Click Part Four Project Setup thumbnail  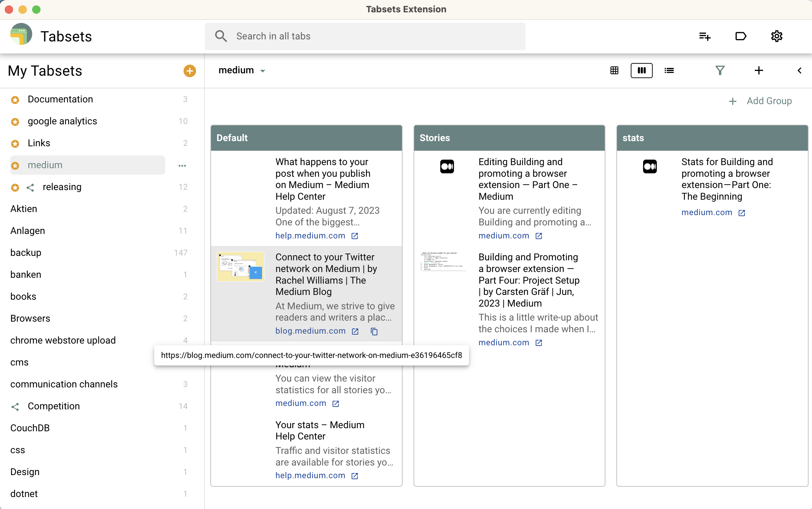click(443, 261)
